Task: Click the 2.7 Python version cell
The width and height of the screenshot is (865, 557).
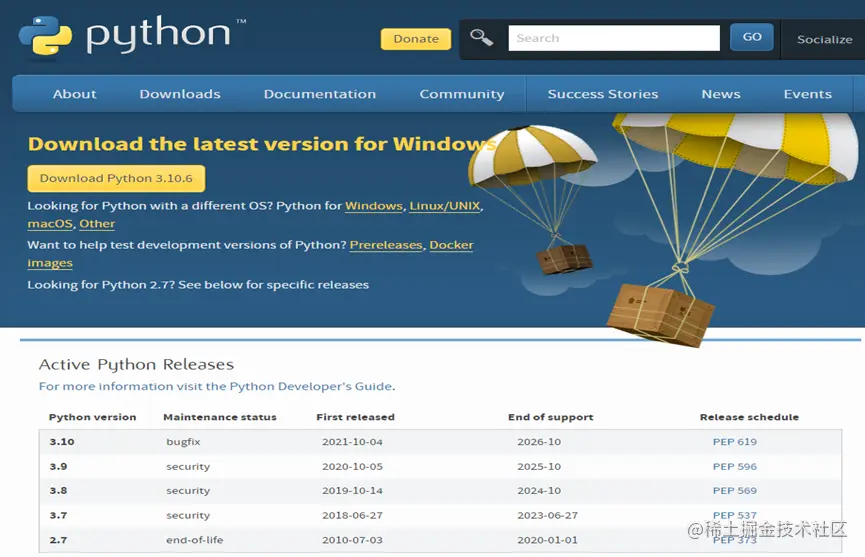Action: (58, 540)
